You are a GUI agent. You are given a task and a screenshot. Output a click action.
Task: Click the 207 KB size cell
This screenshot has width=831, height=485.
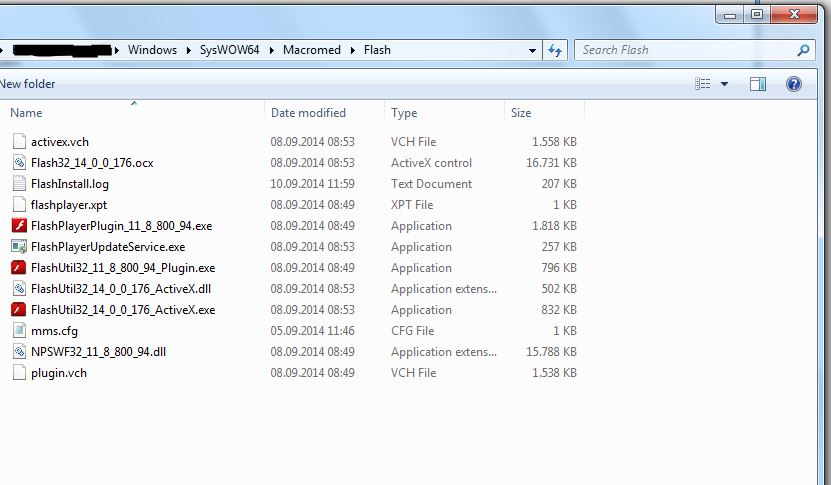tap(559, 184)
